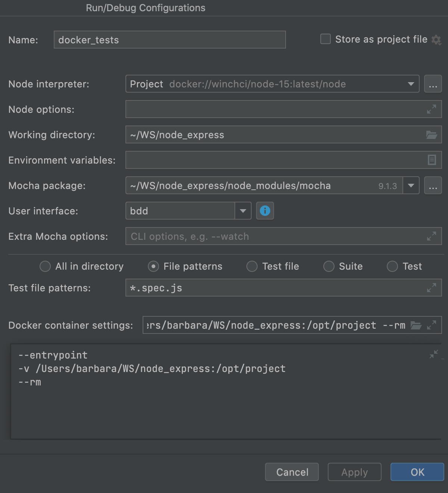Click the browse button next to Node interpreter

(433, 84)
